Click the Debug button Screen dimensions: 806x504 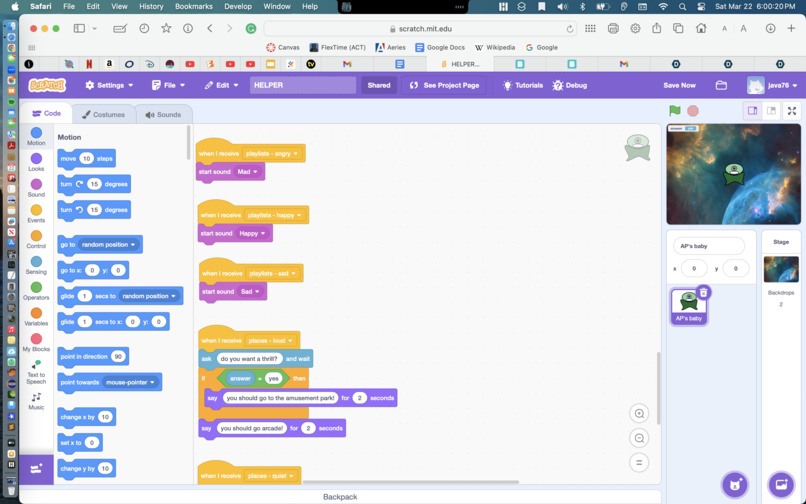pos(570,85)
